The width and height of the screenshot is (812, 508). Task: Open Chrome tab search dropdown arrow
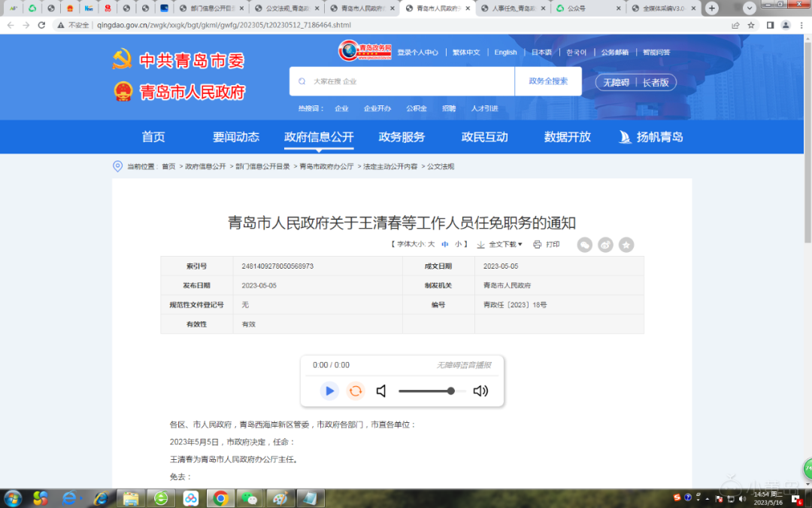tap(750, 8)
